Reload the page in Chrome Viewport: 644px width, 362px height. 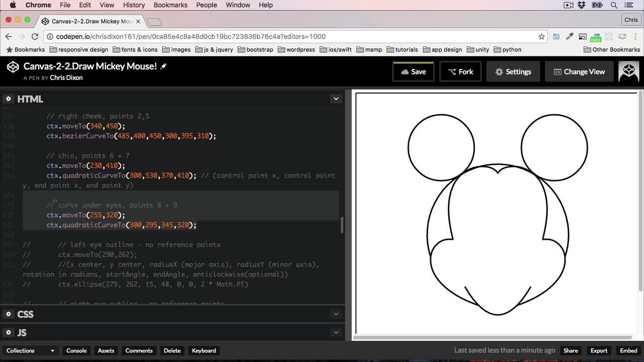(x=35, y=36)
